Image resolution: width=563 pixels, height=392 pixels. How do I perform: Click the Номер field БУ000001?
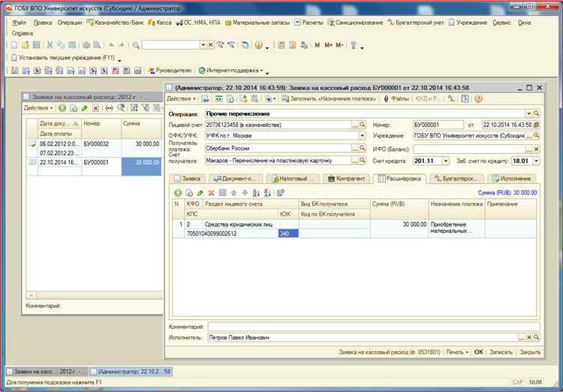438,125
